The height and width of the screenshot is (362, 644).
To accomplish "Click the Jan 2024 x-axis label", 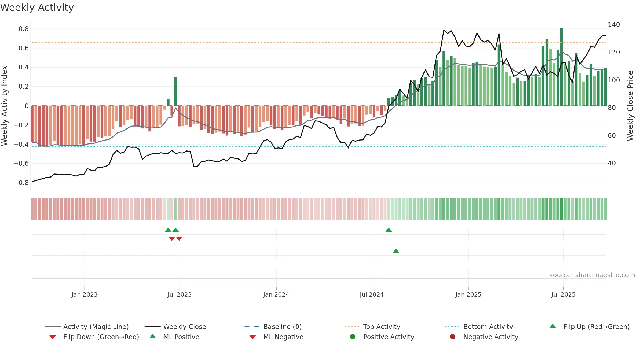I will pyautogui.click(x=276, y=295).
